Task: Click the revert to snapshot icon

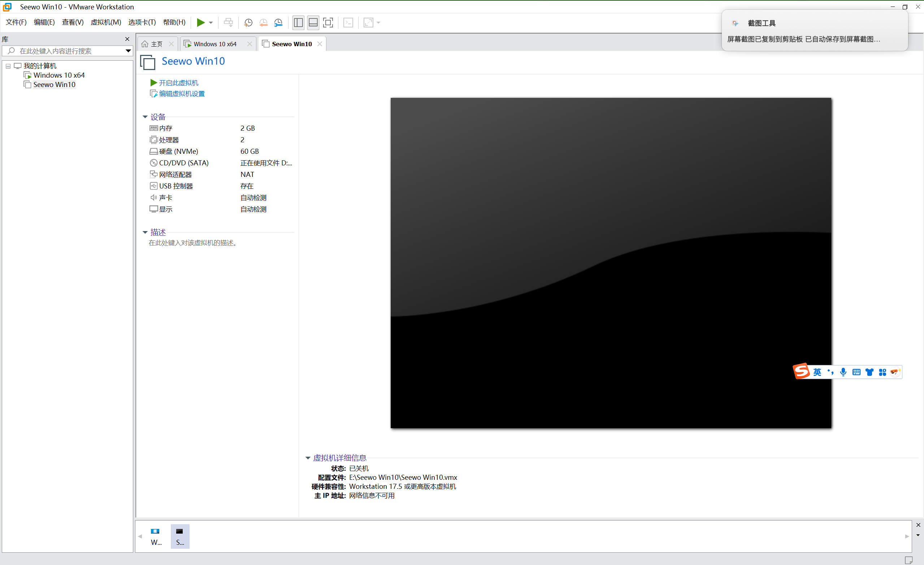Action: pyautogui.click(x=263, y=22)
